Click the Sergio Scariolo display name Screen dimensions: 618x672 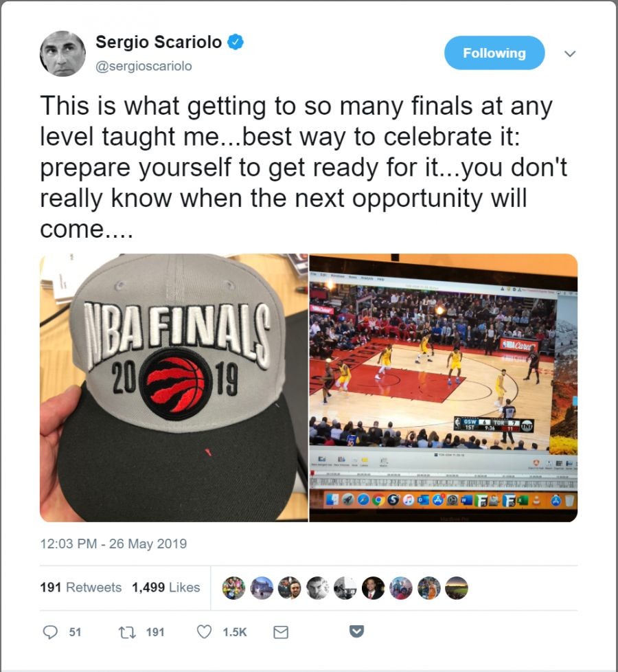[159, 42]
